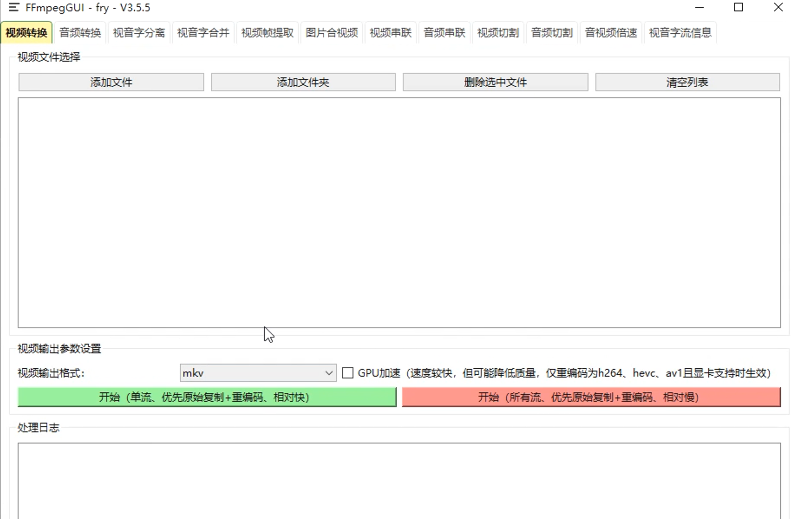
Task: Select the 视频串联 tab
Action: (x=390, y=33)
